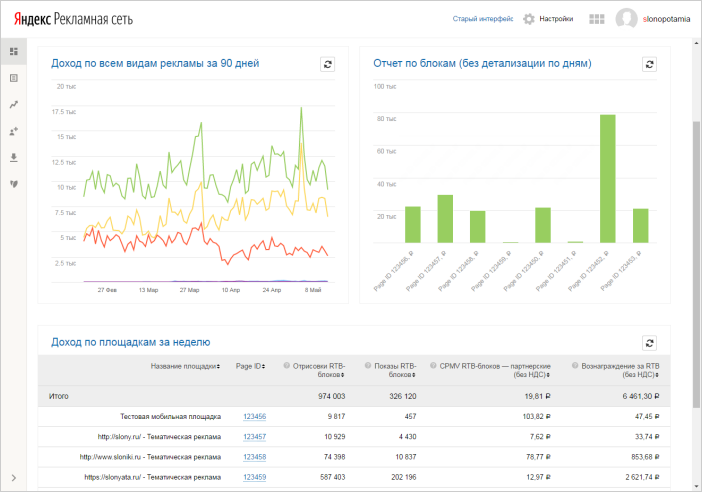Open the Доход по площадкам за неделю title
This screenshot has width=702, height=492.
tap(130, 342)
